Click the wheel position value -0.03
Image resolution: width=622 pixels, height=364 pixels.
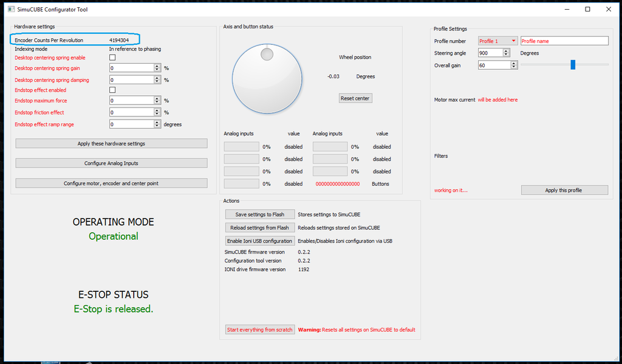tap(333, 76)
